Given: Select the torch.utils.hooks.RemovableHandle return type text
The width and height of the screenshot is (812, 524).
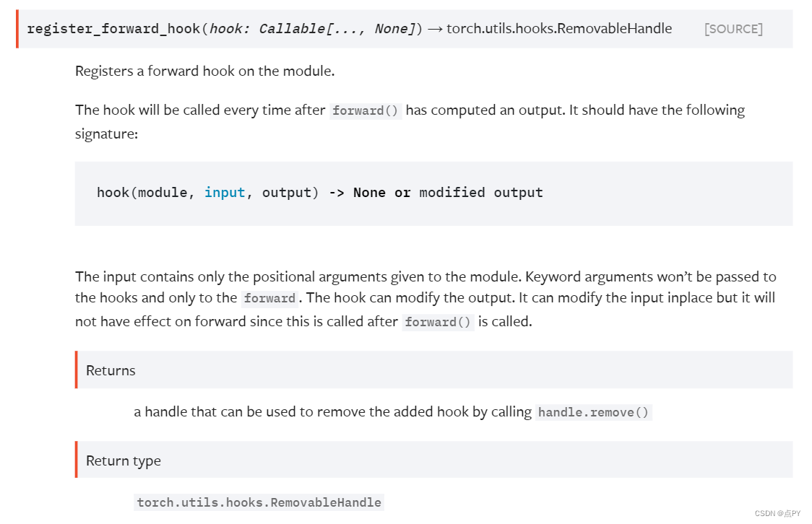Looking at the screenshot, I should tap(559, 29).
